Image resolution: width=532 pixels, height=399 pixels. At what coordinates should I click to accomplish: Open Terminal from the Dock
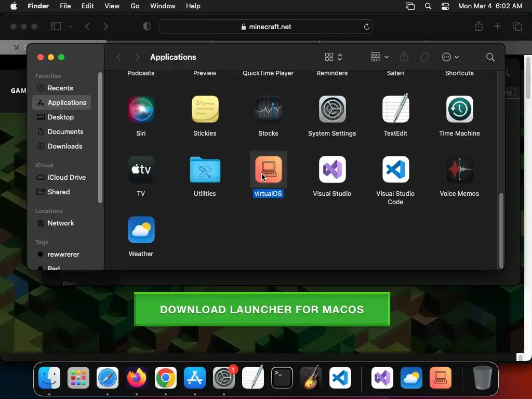click(282, 378)
